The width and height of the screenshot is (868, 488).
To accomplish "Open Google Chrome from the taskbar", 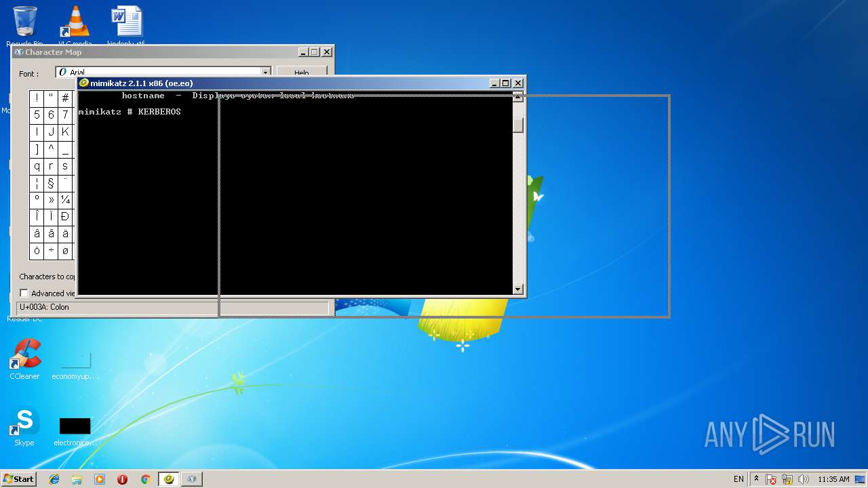I will (145, 479).
